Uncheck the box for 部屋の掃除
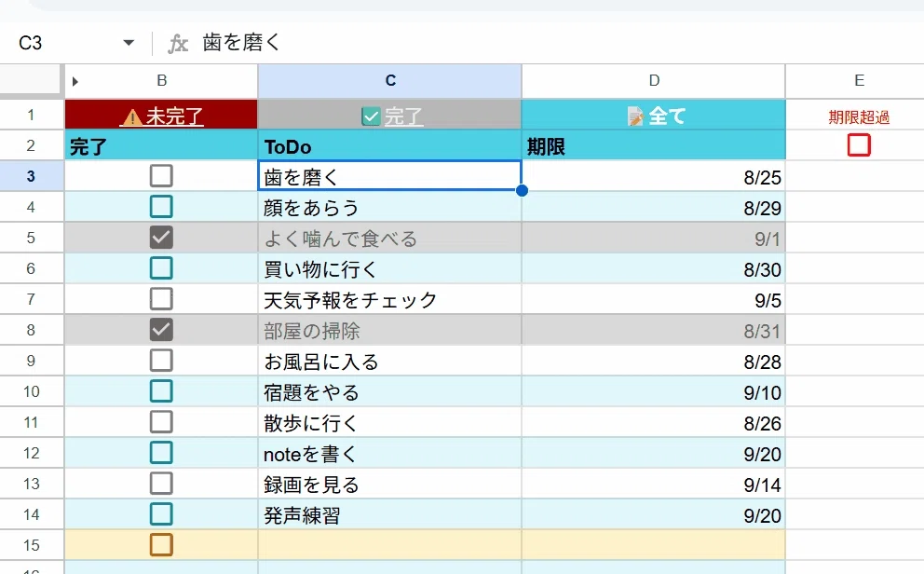 (161, 330)
